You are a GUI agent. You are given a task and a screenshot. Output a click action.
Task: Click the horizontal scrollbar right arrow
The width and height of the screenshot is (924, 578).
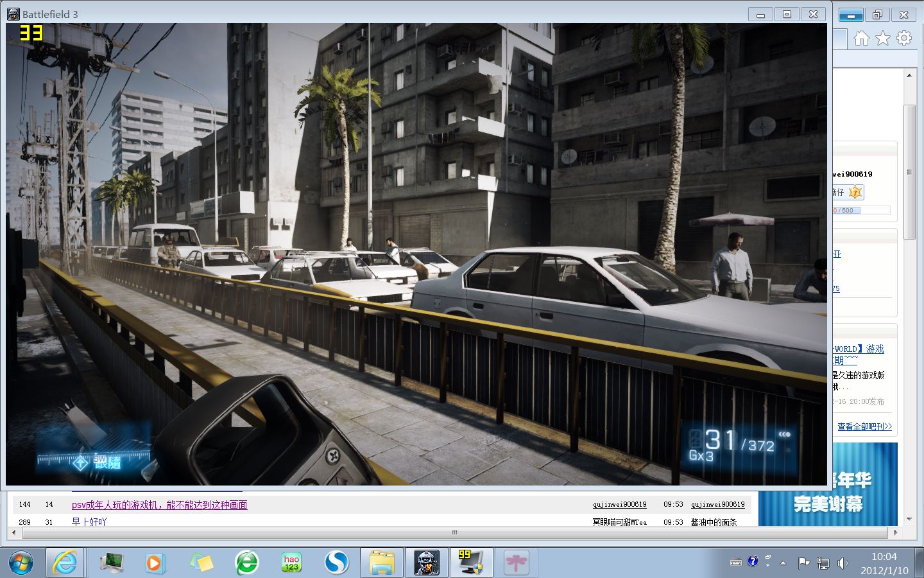[896, 532]
